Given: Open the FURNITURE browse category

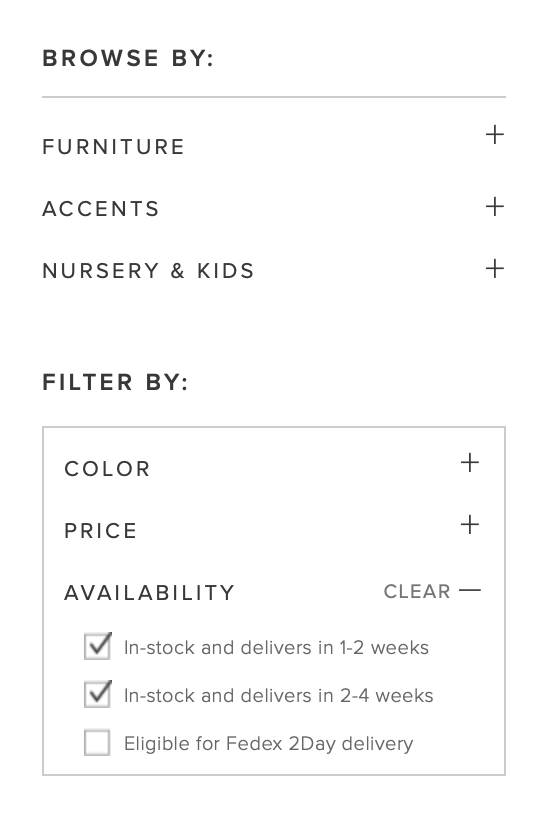Looking at the screenshot, I should pos(113,147).
